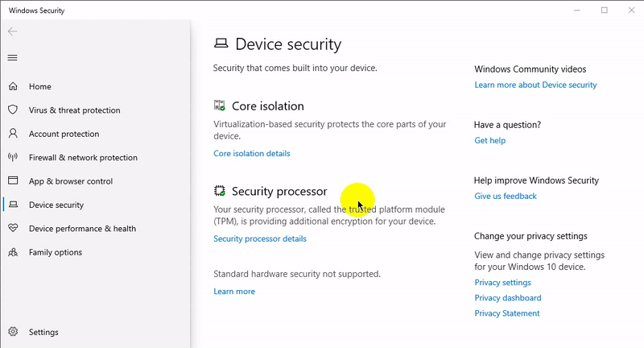Open the Privacy dashboard link
The image size is (644, 348).
[x=507, y=298]
